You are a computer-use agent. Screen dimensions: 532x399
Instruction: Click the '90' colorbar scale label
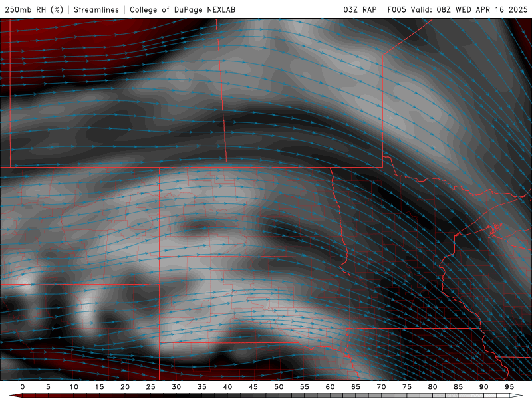click(x=483, y=387)
